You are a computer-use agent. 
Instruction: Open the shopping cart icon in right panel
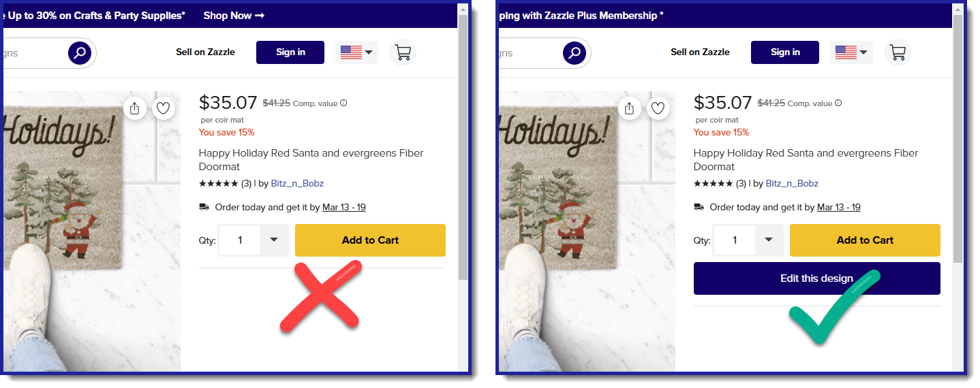[898, 52]
